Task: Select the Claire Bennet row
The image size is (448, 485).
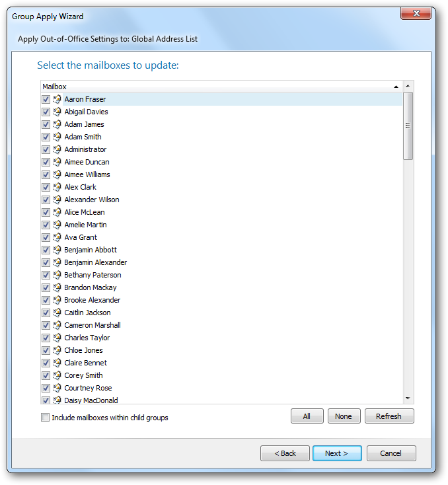Action: click(221, 363)
